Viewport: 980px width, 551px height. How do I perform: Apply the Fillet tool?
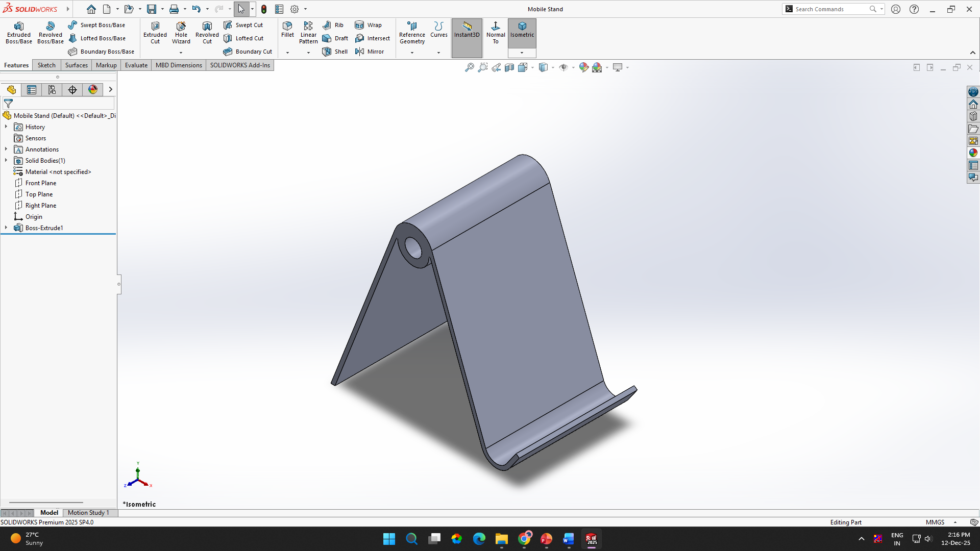coord(287,30)
